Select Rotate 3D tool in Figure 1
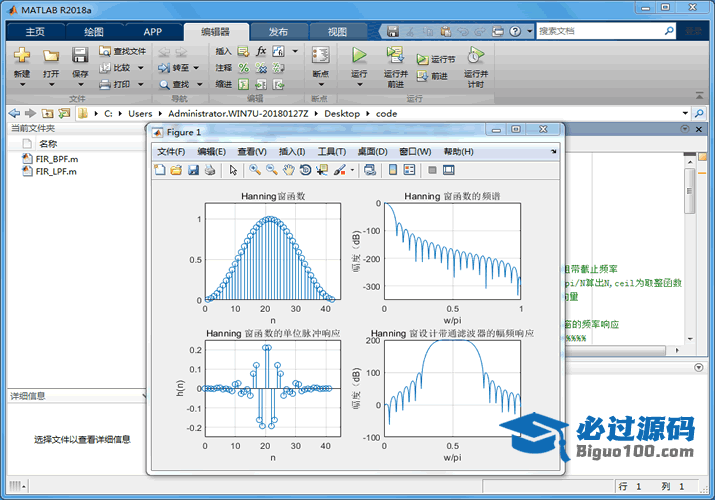Image resolution: width=715 pixels, height=500 pixels. tap(306, 170)
